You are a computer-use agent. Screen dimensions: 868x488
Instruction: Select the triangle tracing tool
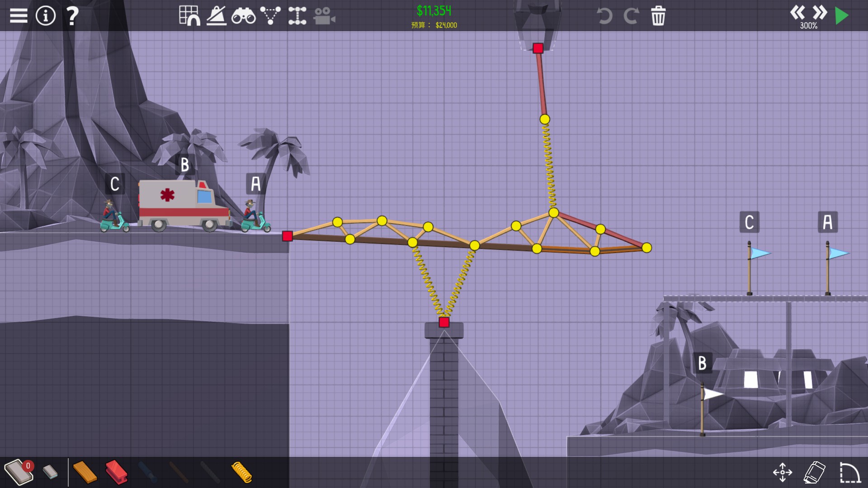(x=270, y=16)
